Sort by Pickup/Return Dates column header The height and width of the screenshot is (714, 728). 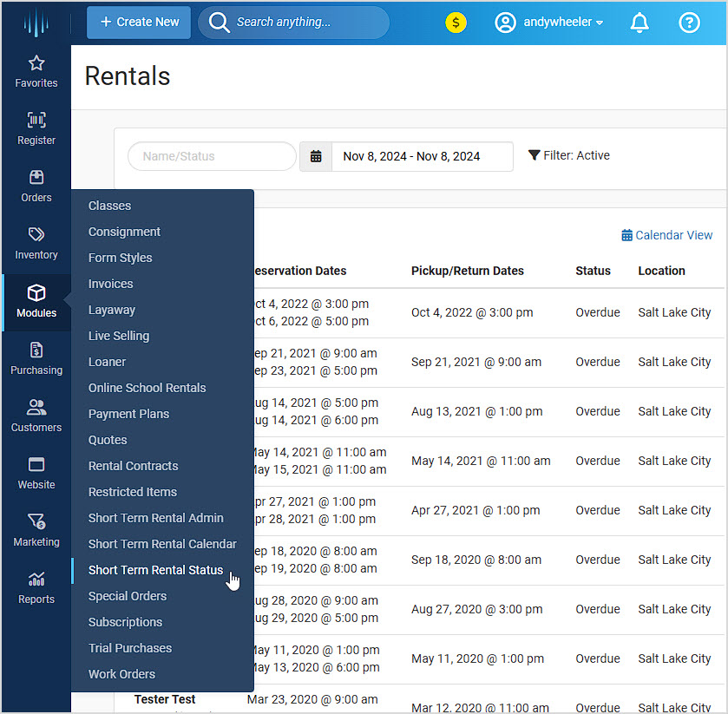[468, 271]
